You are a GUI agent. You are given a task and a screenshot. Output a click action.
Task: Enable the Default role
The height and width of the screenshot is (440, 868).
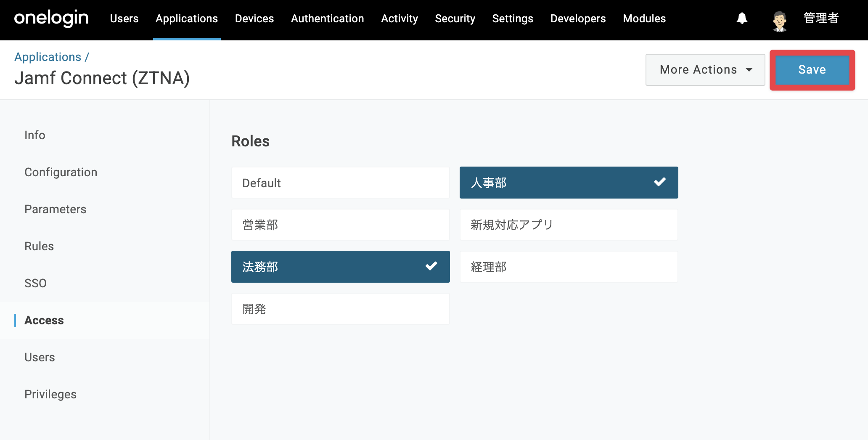[340, 183]
